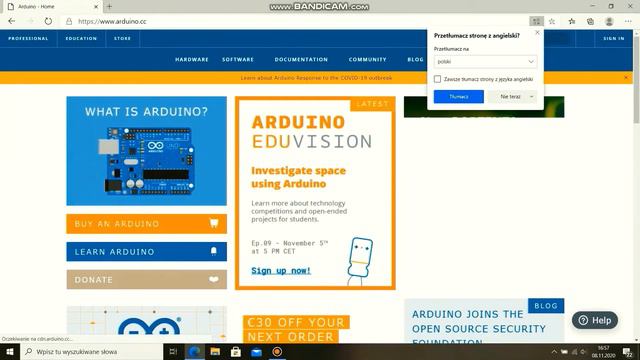Open Blog navigation menu
The height and width of the screenshot is (360, 640).
pyautogui.click(x=416, y=60)
